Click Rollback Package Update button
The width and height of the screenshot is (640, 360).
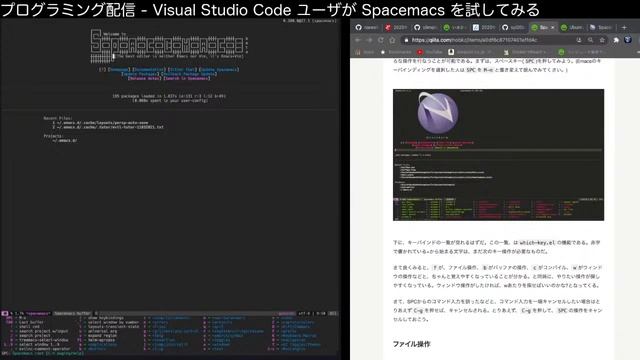point(189,74)
